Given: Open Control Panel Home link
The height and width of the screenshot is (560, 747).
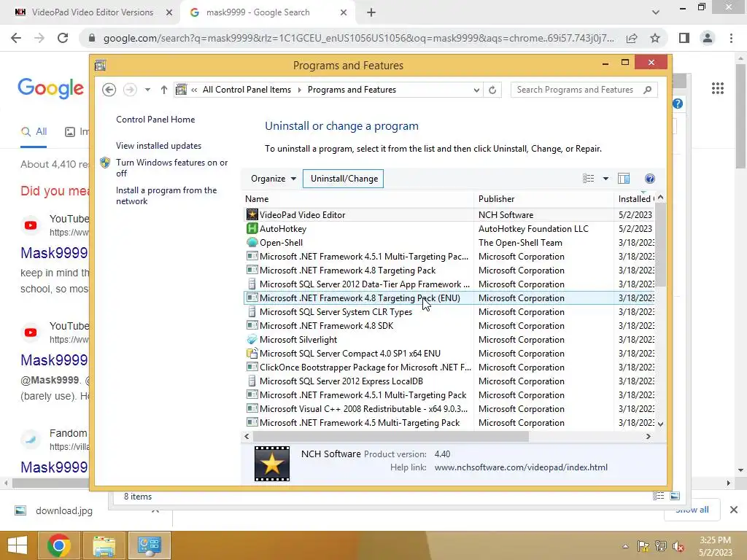Looking at the screenshot, I should pos(155,120).
